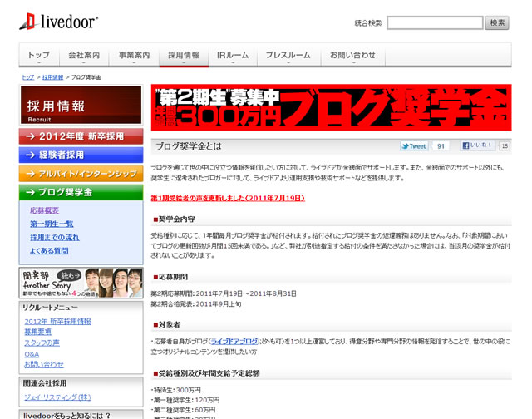Screen dimensions: 532x419
Task: Open the IRルーム navigation tab
Action: pyautogui.click(x=233, y=56)
